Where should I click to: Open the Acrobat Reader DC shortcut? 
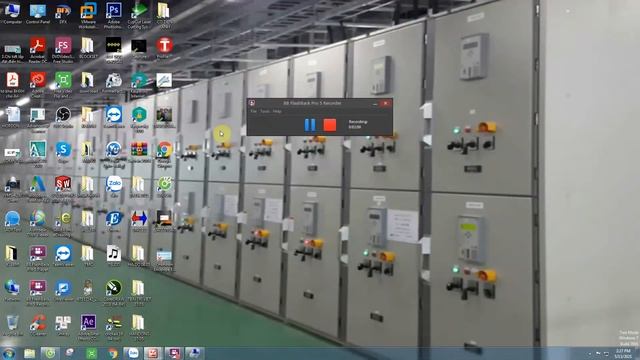coord(38,50)
